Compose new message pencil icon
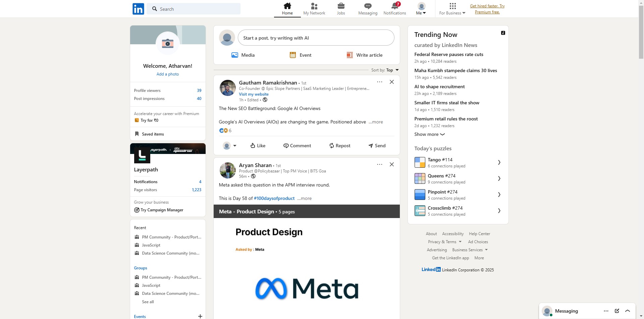644x319 pixels. [617, 311]
